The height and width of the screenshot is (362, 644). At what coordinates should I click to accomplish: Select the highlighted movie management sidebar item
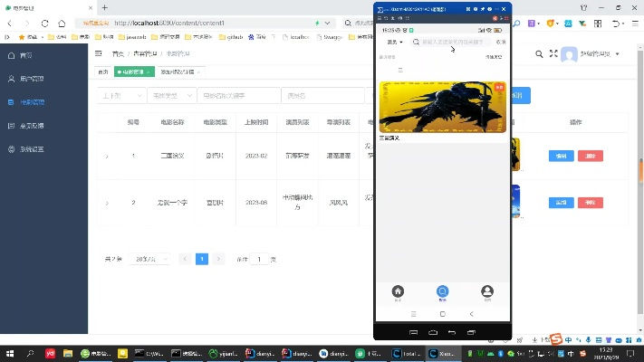32,102
